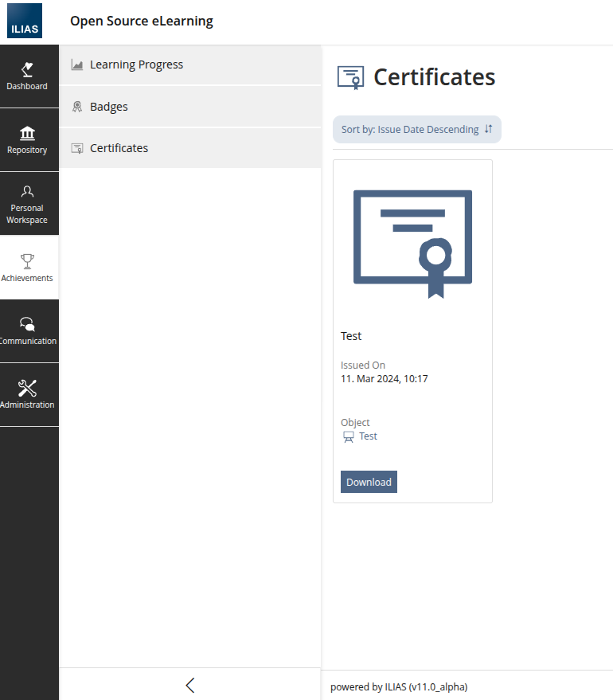Image resolution: width=613 pixels, height=700 pixels.
Task: Click the Certificates page heading icon
Action: (x=350, y=77)
